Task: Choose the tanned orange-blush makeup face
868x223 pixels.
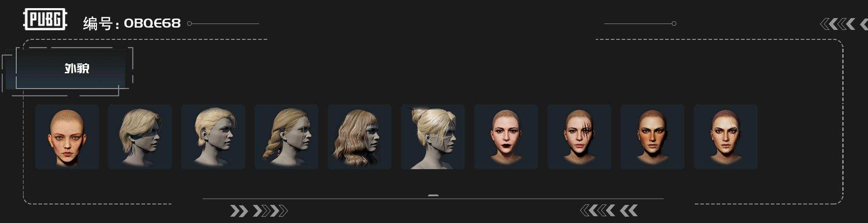Action: pyautogui.click(x=652, y=137)
